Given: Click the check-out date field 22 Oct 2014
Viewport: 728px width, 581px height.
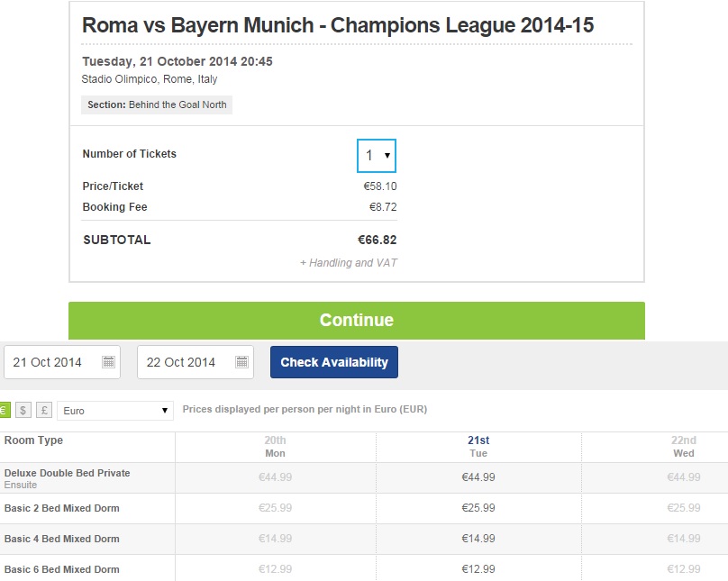Looking at the screenshot, I should (x=181, y=362).
